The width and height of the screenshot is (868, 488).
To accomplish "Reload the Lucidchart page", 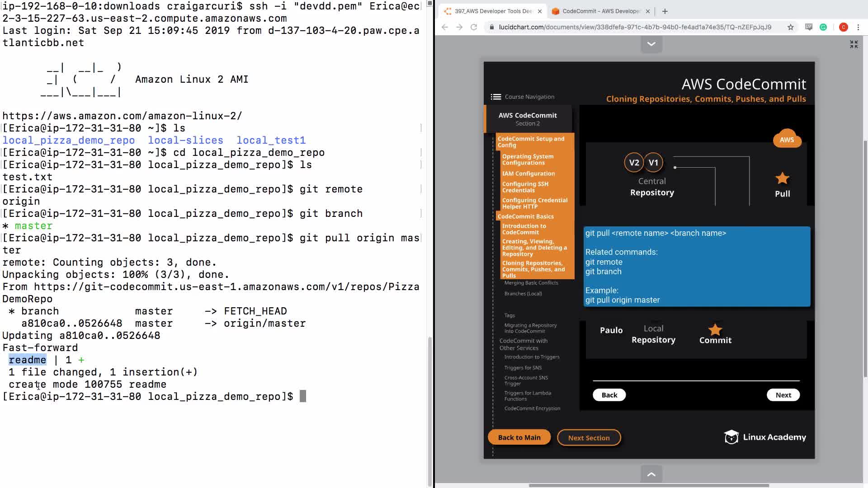I will [474, 27].
